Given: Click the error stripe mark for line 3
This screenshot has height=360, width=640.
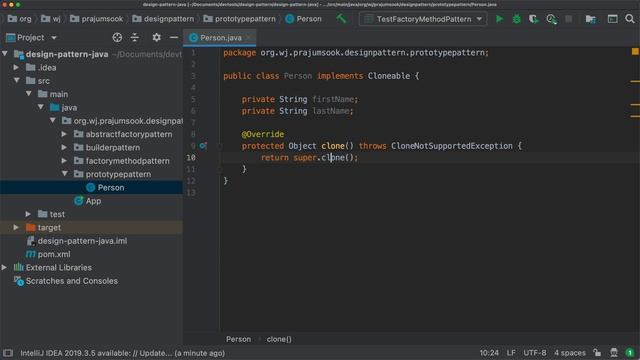Looking at the screenshot, I should [635, 82].
